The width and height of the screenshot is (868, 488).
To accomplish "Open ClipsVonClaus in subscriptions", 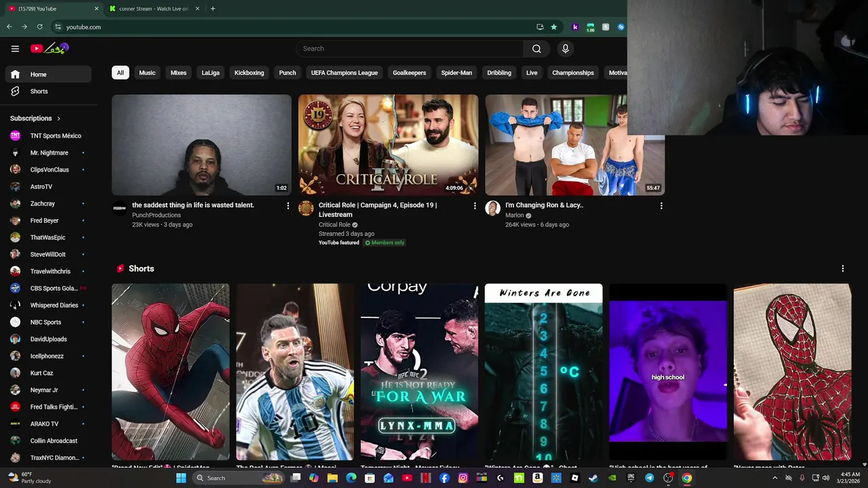I will [48, 169].
